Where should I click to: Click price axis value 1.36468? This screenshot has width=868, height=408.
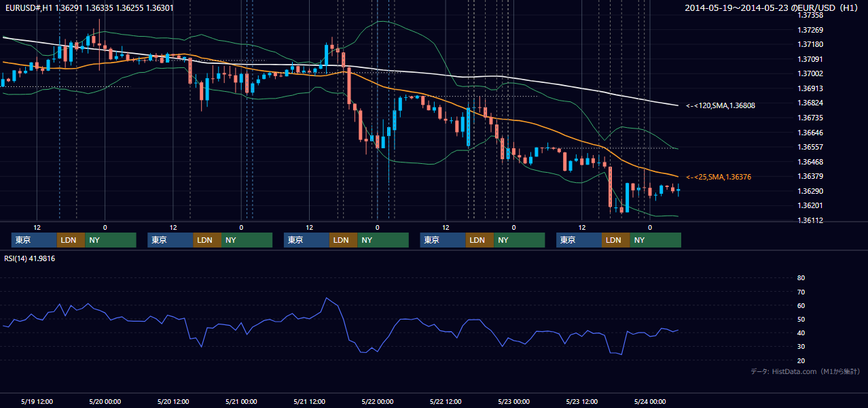pos(810,162)
